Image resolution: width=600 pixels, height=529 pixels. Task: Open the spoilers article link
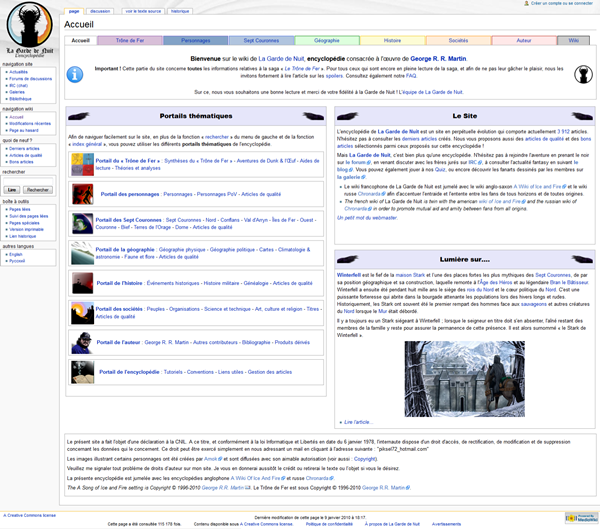334,76
